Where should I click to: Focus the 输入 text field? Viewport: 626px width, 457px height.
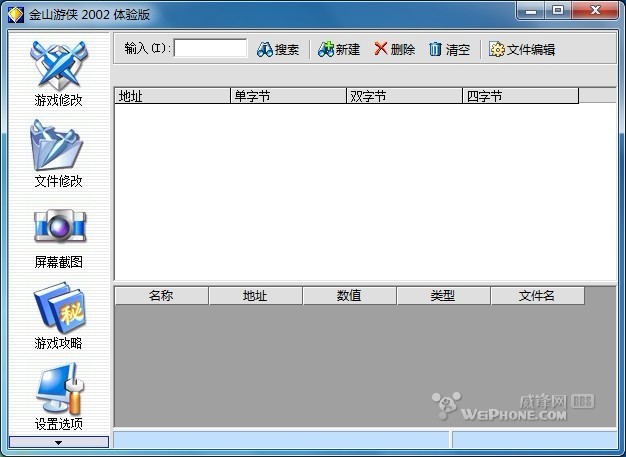pos(210,48)
